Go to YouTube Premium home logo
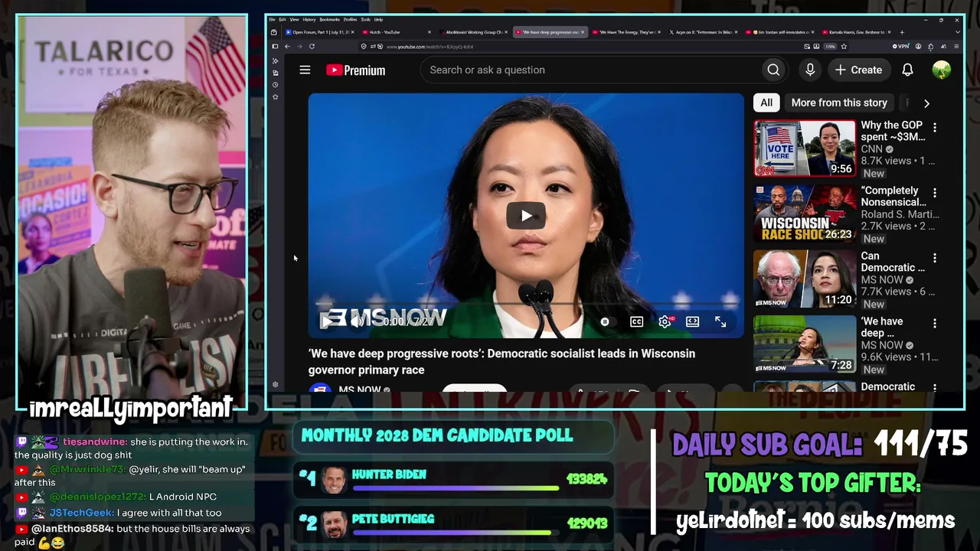This screenshot has height=551, width=980. pyautogui.click(x=355, y=70)
